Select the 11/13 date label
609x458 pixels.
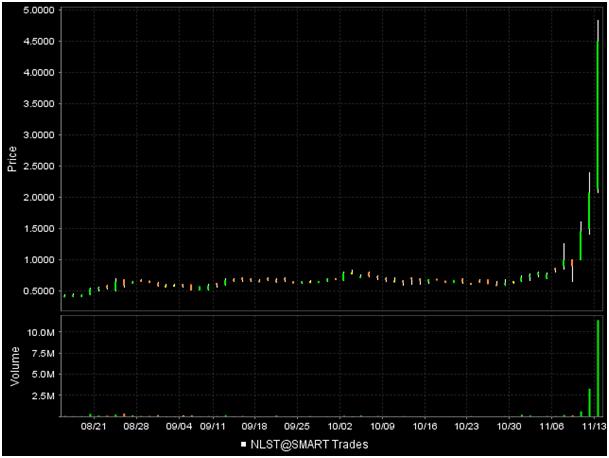(x=594, y=427)
